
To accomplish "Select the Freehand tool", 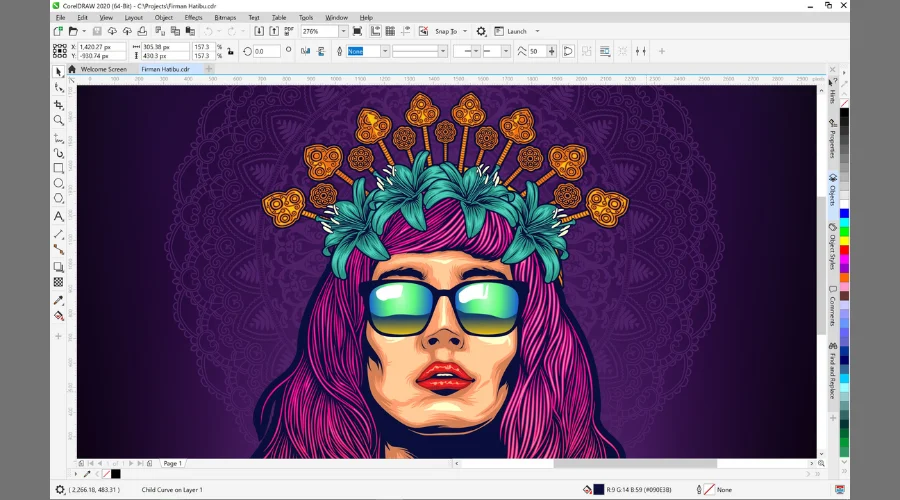I will 59,138.
